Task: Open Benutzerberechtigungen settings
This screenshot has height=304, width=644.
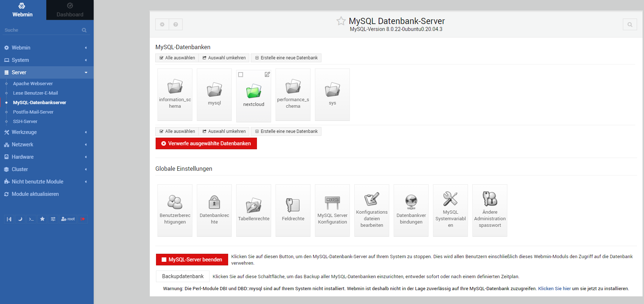Action: pyautogui.click(x=175, y=210)
